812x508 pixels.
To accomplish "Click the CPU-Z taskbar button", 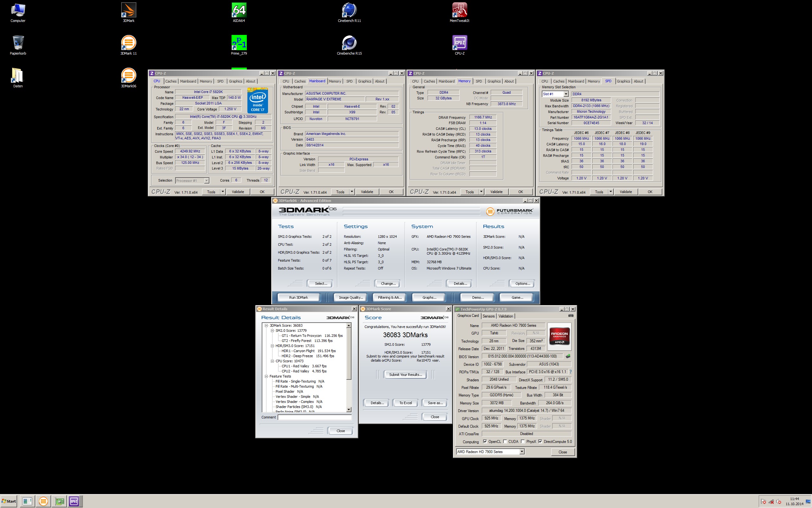I will click(74, 501).
